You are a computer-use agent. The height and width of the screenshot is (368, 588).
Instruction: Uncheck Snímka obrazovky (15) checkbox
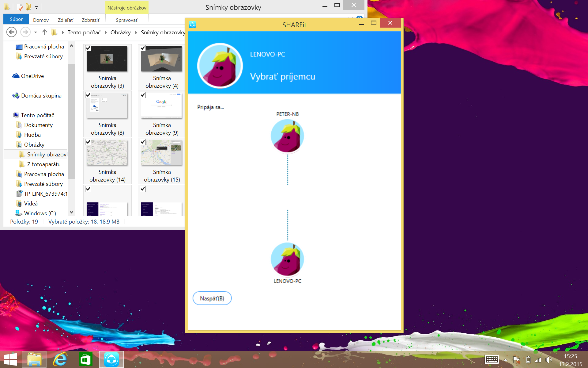(x=143, y=142)
